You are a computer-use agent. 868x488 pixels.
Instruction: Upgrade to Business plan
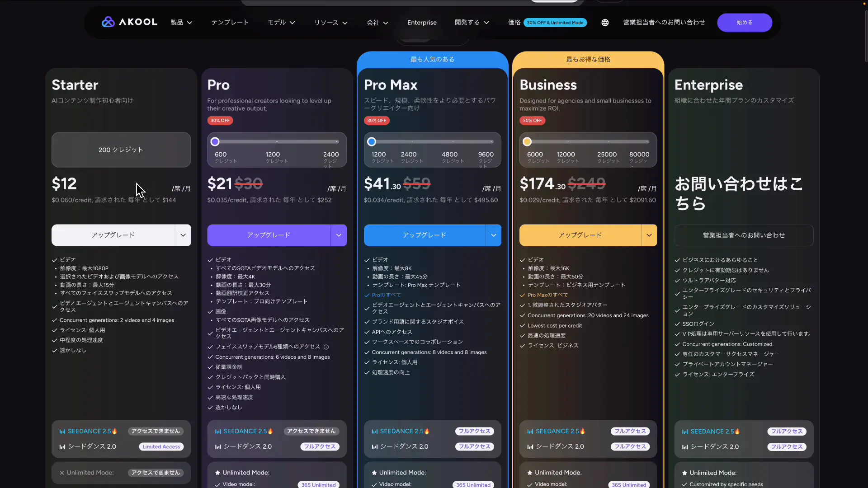(x=580, y=235)
